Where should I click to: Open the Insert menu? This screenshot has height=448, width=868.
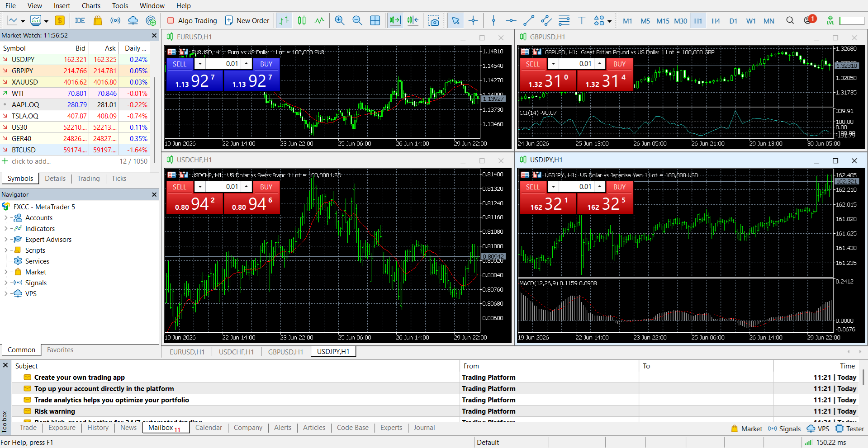tap(62, 6)
